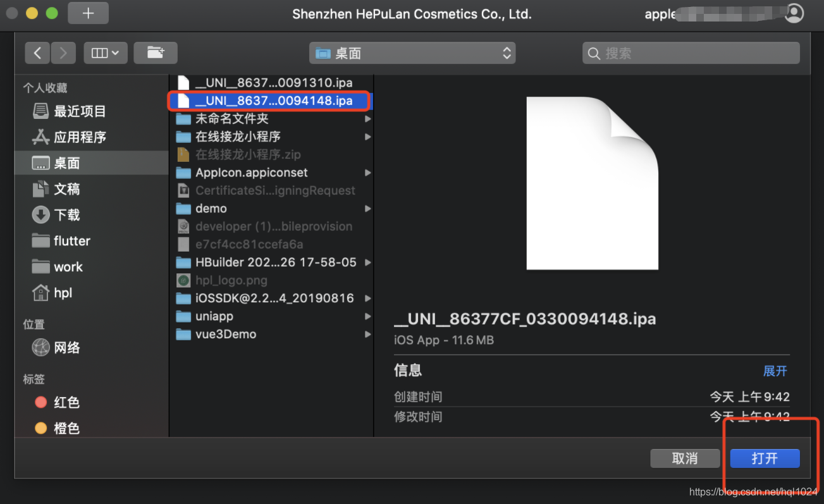Expand arrow next to iOSSDK folder
Viewport: 824px width, 504px height.
367,298
